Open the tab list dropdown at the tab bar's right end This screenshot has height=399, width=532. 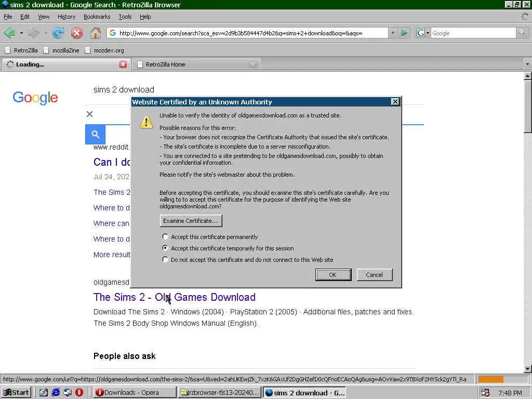[527, 64]
